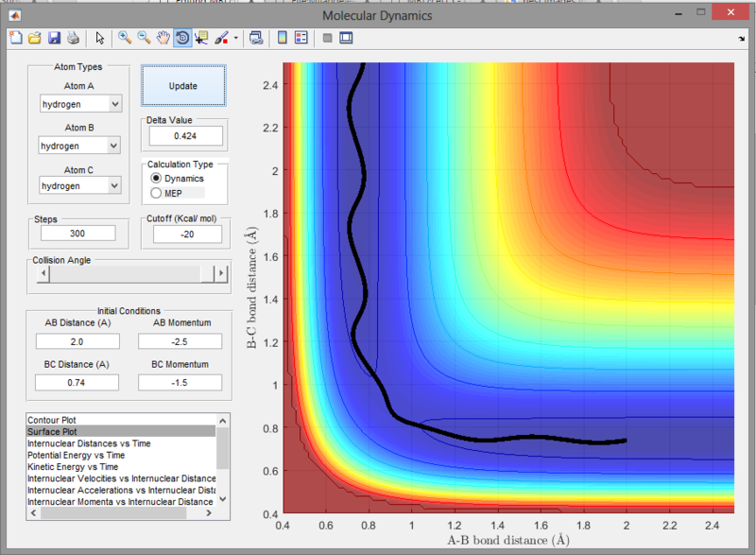This screenshot has height=555, width=756.
Task: Activate the Data Cursor tool
Action: coord(201,38)
